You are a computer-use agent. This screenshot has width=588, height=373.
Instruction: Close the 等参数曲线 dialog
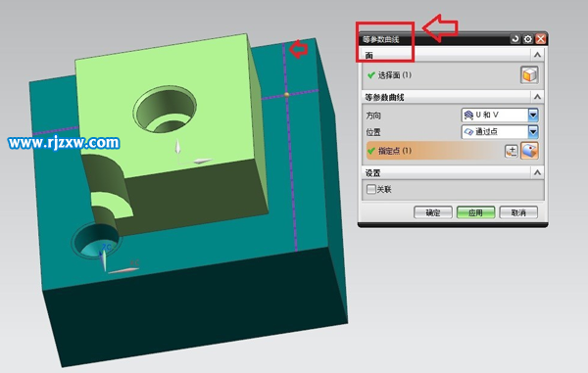click(x=540, y=39)
